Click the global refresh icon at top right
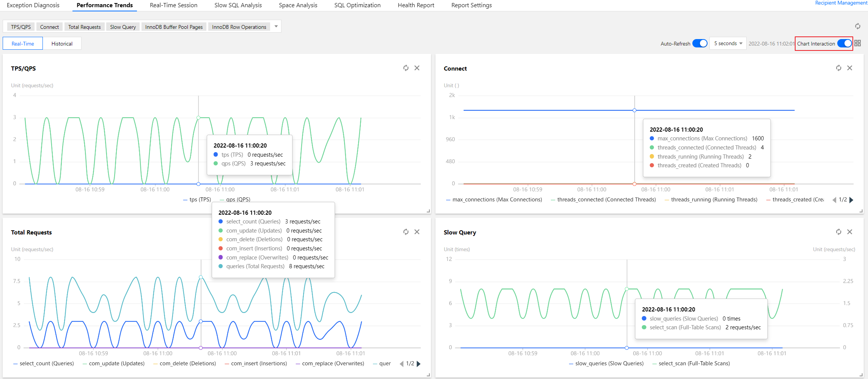The width and height of the screenshot is (868, 379). coord(858,26)
